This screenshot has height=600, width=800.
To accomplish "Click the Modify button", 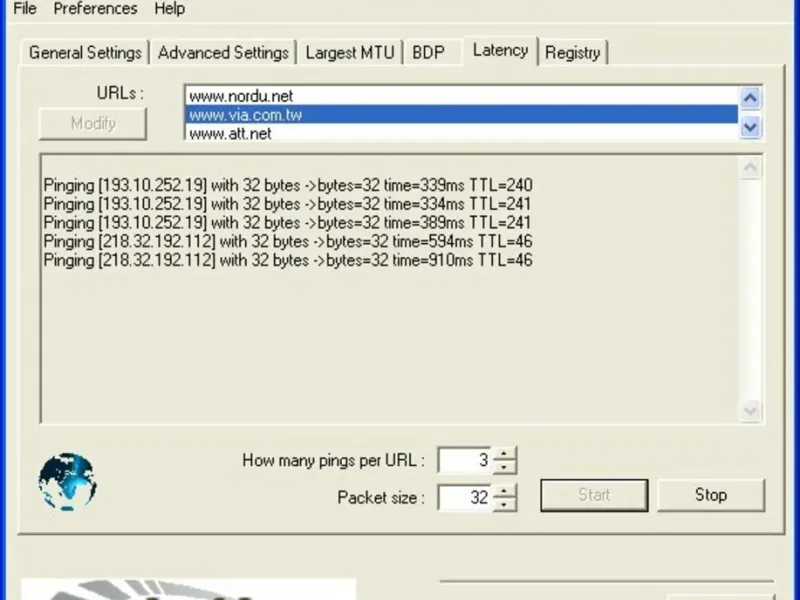I will coord(93,123).
